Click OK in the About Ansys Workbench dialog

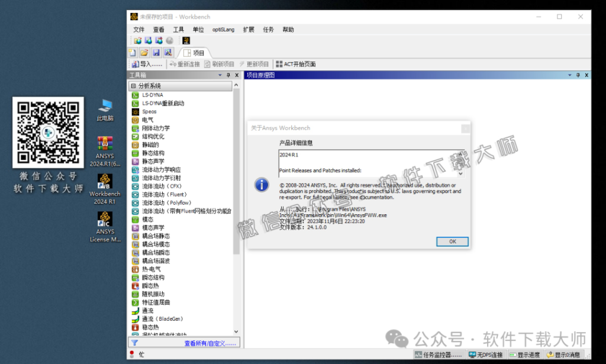[x=452, y=241]
